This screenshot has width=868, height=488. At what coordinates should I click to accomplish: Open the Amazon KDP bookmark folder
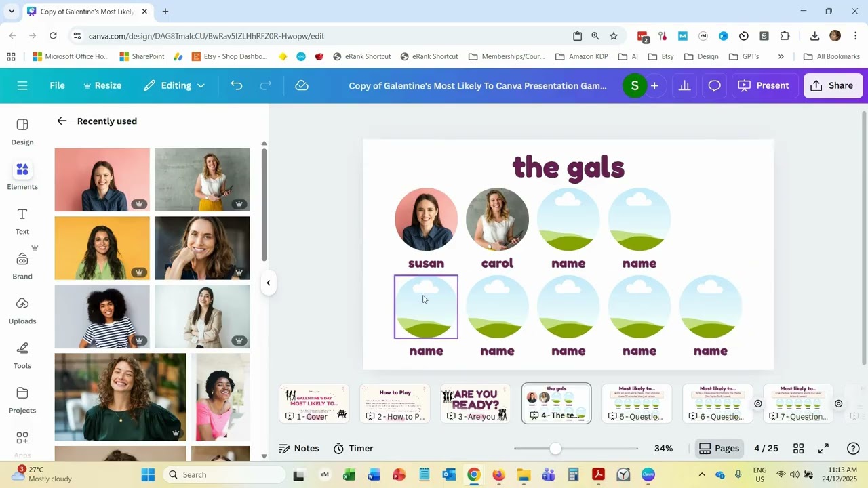tap(581, 56)
